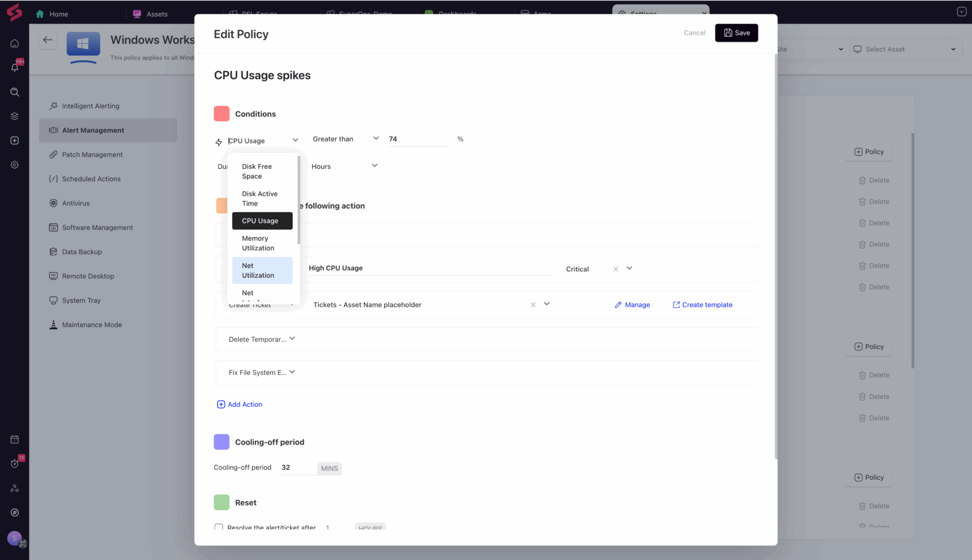This screenshot has width=972, height=560.
Task: Clear the Tickets template selection
Action: pos(533,305)
